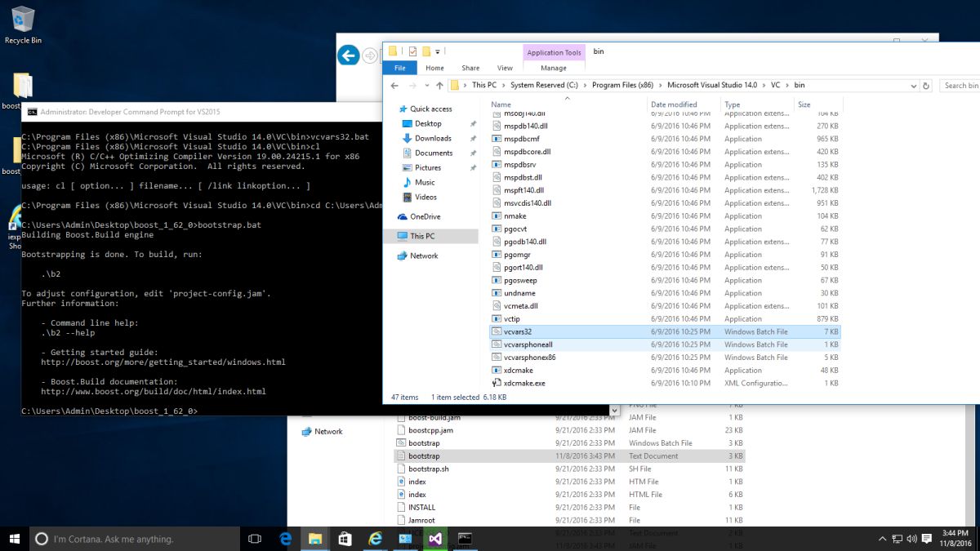The image size is (980, 551).
Task: Select the vcvarsphoneall batch file
Action: coord(665,344)
